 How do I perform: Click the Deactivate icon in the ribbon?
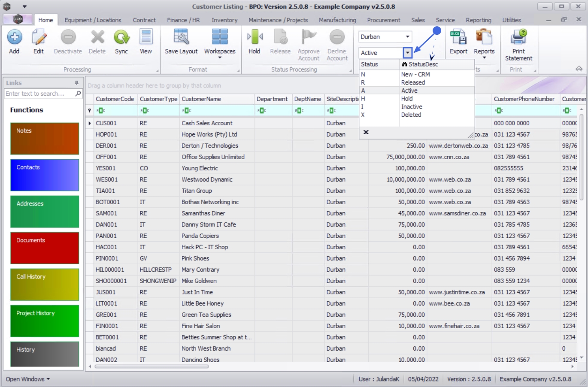coord(68,37)
